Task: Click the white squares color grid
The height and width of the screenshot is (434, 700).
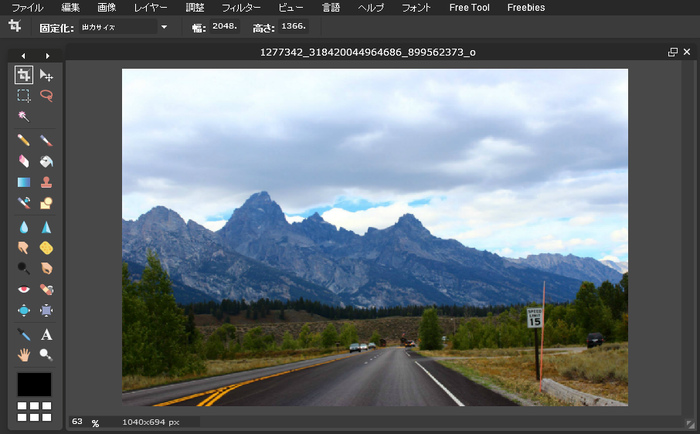Action: click(x=34, y=412)
